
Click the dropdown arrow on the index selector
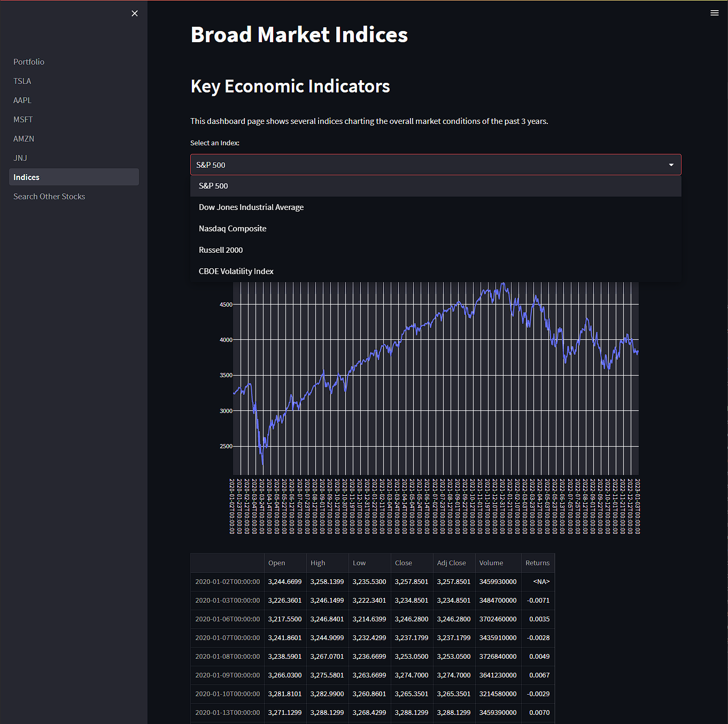671,165
